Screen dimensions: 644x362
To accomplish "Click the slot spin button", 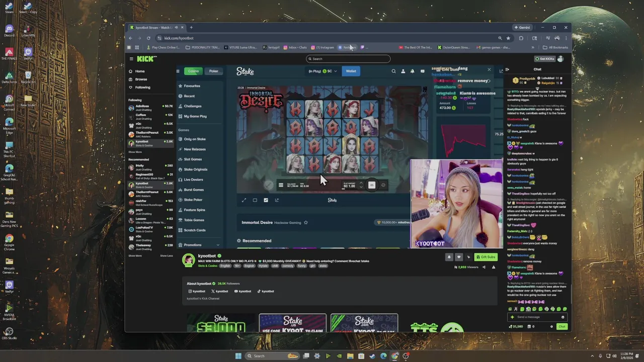I will (372, 185).
